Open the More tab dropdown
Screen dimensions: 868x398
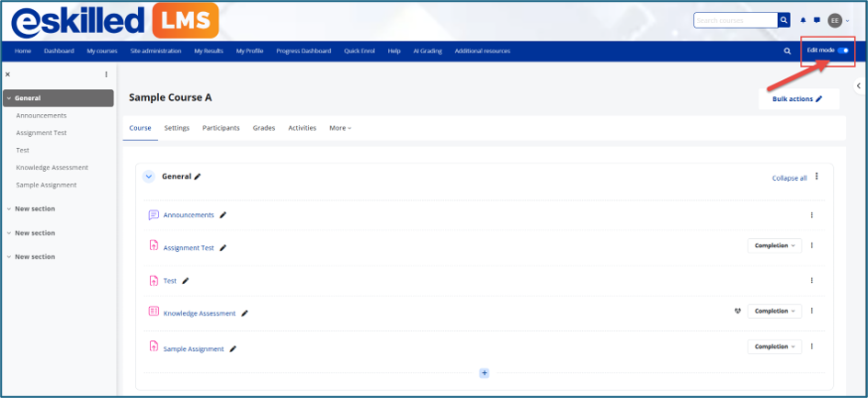(x=340, y=128)
